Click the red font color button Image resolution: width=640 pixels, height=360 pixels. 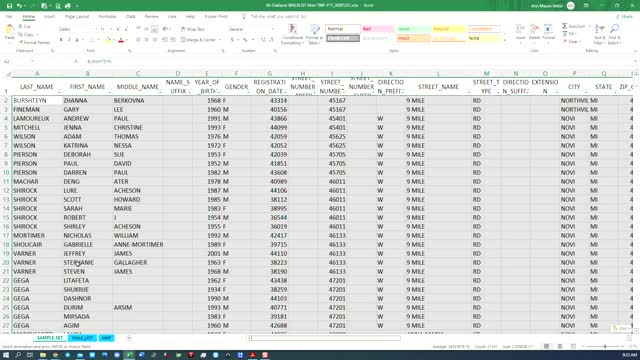click(x=121, y=40)
